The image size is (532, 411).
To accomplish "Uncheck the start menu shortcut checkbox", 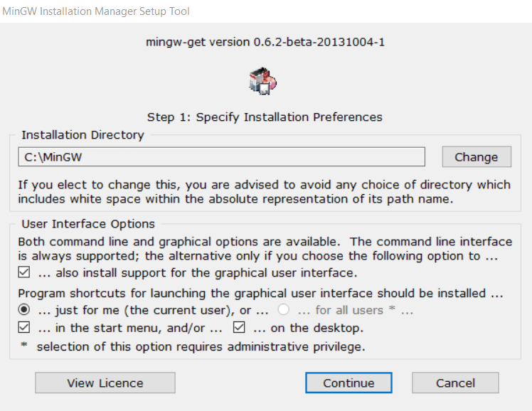I will click(23, 328).
